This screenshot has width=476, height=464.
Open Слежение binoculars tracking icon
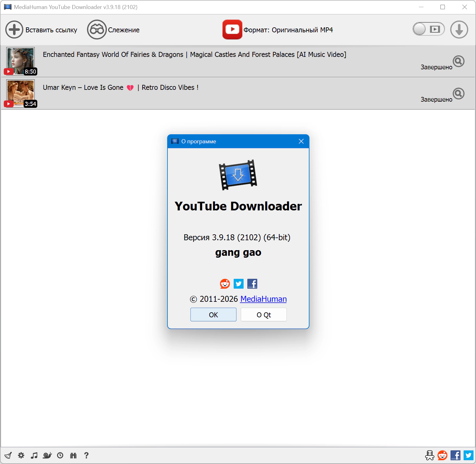pyautogui.click(x=97, y=30)
